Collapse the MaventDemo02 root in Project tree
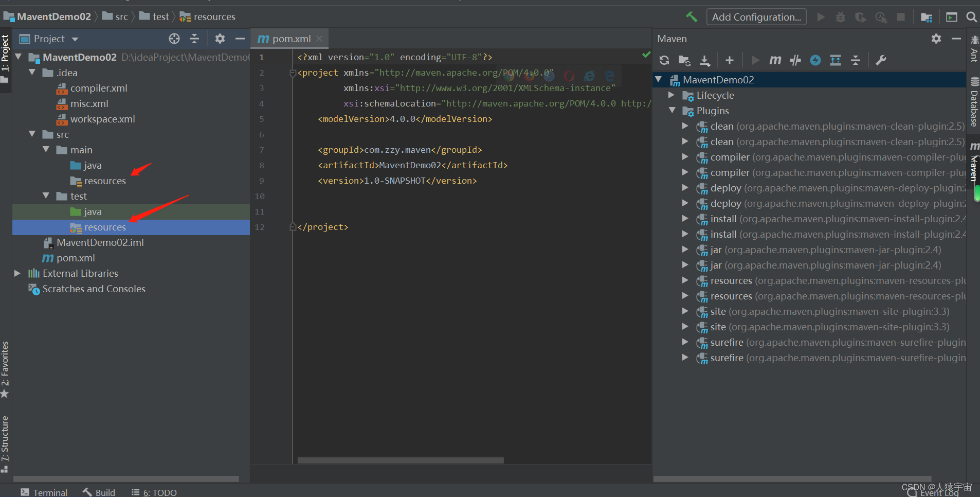The height and width of the screenshot is (497, 980). 19,57
